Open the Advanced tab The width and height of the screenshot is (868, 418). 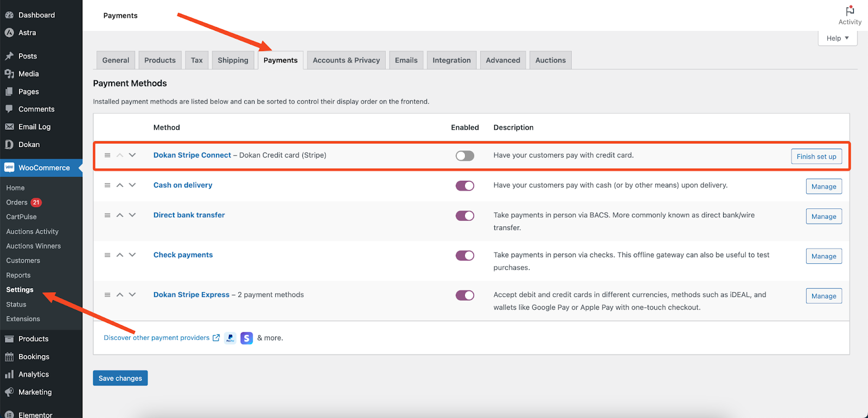tap(503, 60)
